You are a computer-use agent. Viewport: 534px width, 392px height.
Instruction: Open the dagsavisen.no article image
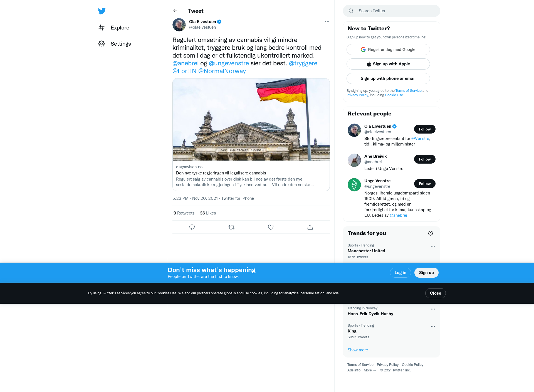tap(251, 120)
